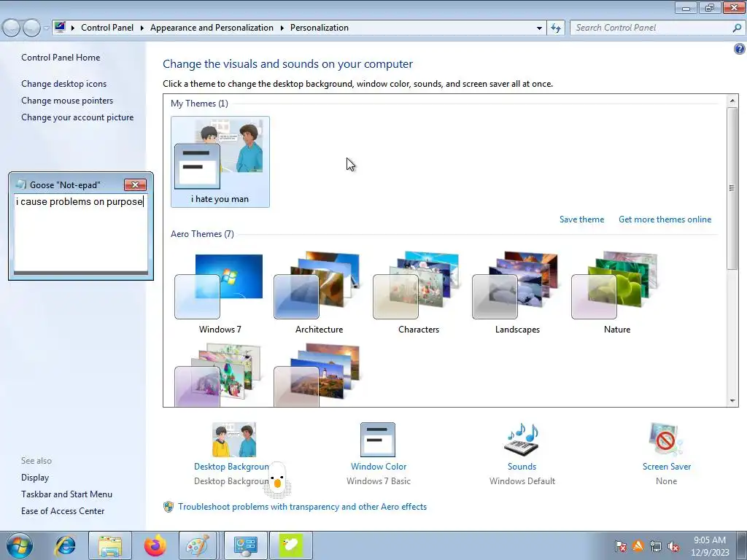Image resolution: width=747 pixels, height=560 pixels.
Task: Click the Desktop Goose taskbar icon
Action: [x=291, y=545]
